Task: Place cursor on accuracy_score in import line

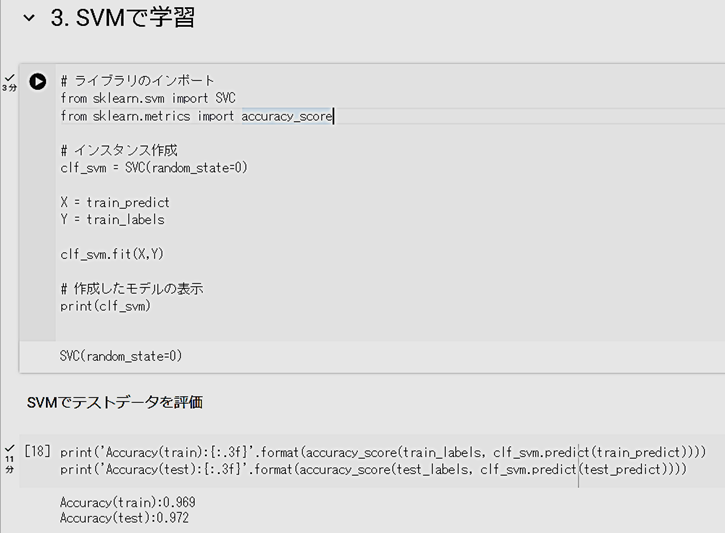Action: coord(286,116)
